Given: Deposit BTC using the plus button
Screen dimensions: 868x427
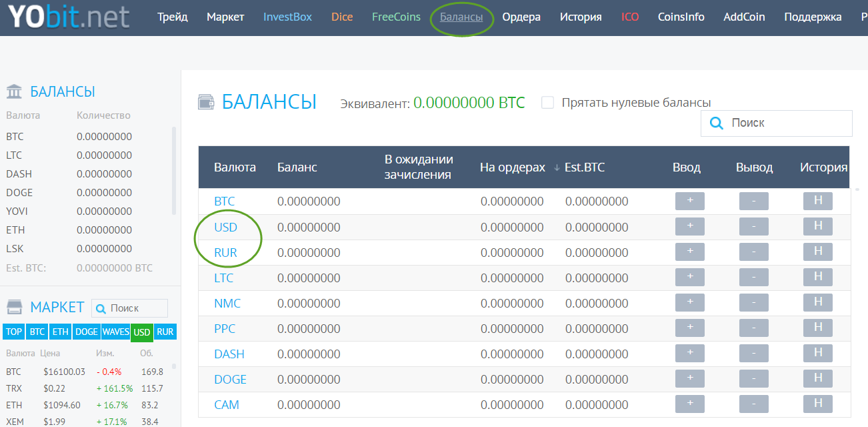Looking at the screenshot, I should pyautogui.click(x=690, y=201).
